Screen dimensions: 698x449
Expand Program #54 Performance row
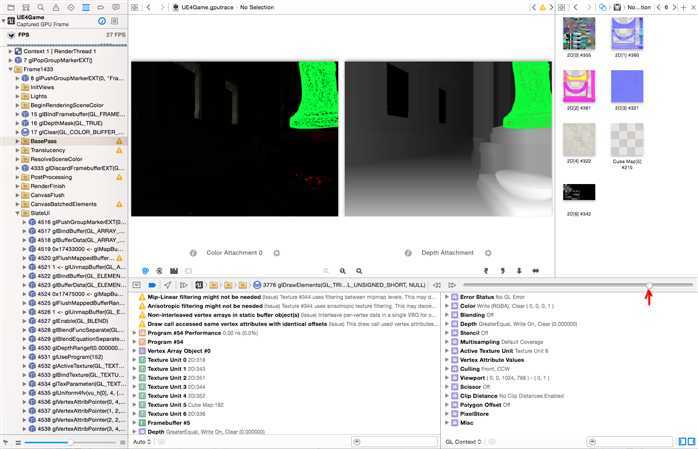coord(134,333)
